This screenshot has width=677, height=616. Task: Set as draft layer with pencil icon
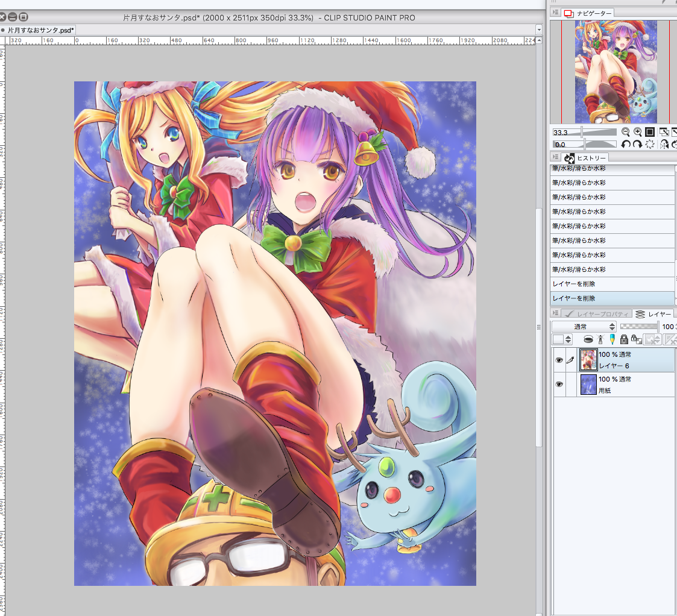coord(612,339)
